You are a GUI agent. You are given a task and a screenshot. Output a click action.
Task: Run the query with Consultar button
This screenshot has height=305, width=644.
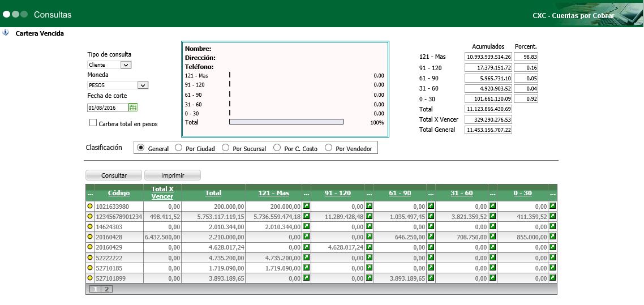[x=114, y=175]
